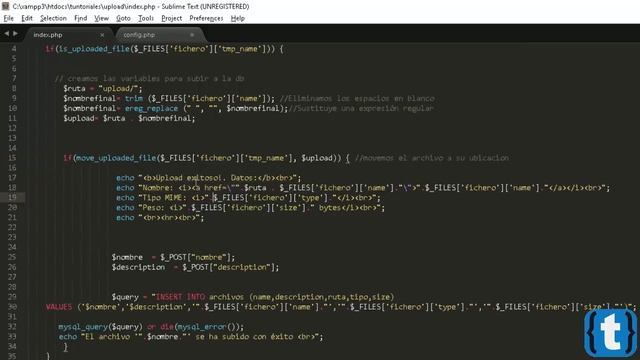Open the Project menu
This screenshot has width=640, height=360.
point(171,18)
